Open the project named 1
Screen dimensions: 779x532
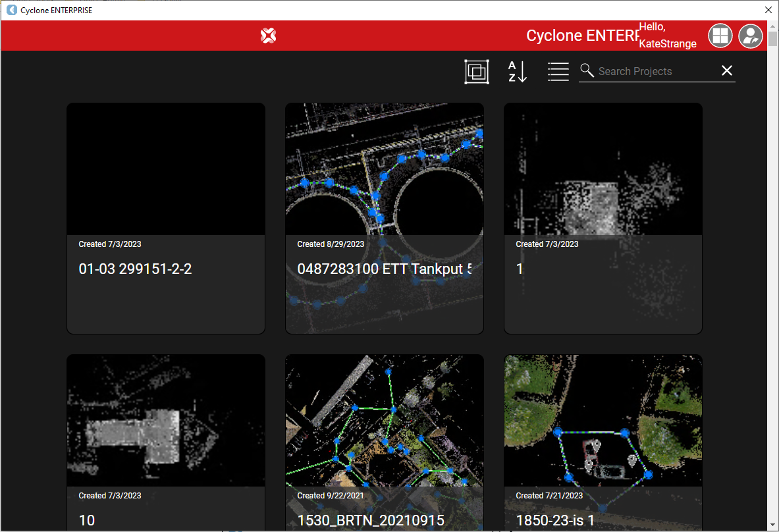tap(603, 218)
